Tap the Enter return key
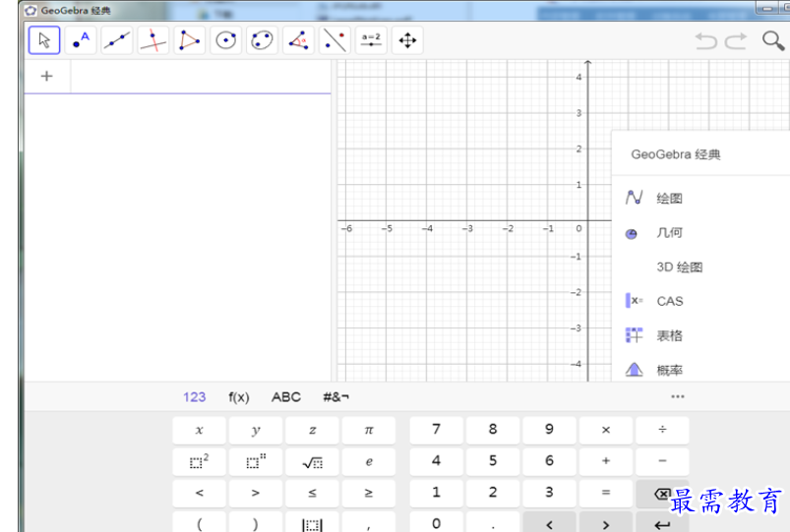 [662, 522]
